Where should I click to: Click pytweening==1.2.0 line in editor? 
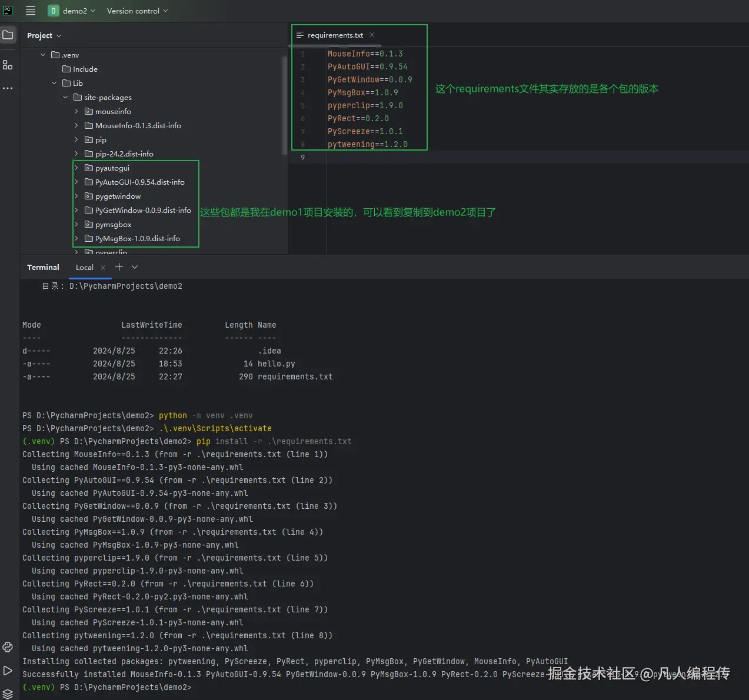[x=368, y=144]
